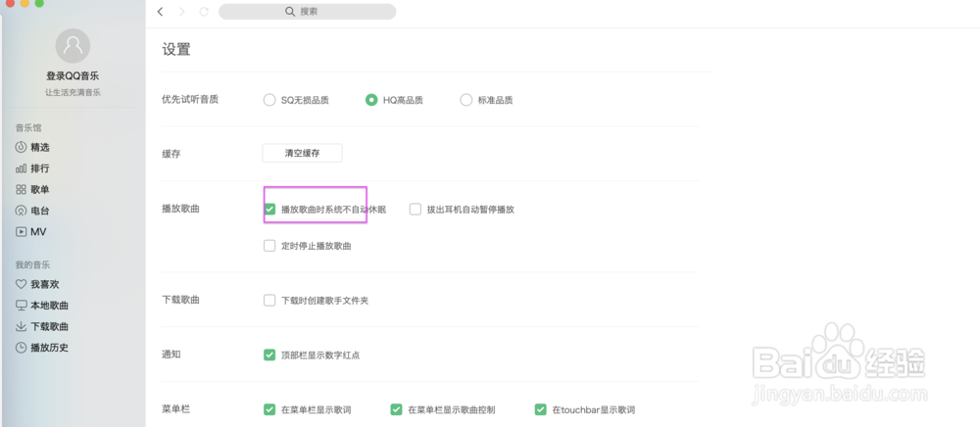The height and width of the screenshot is (427, 980).
Task: Open 歌单 in sidebar
Action: [40, 190]
